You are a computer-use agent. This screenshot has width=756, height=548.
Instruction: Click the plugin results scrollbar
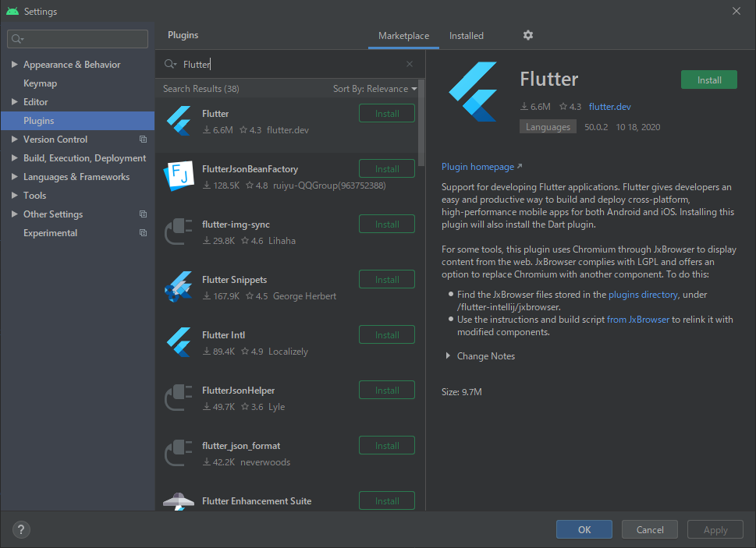click(421, 123)
